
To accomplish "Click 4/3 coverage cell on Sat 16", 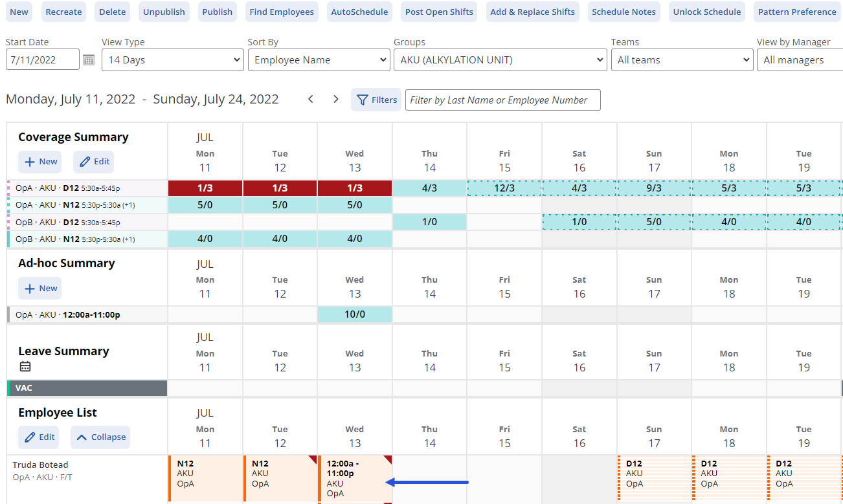I will pyautogui.click(x=579, y=188).
